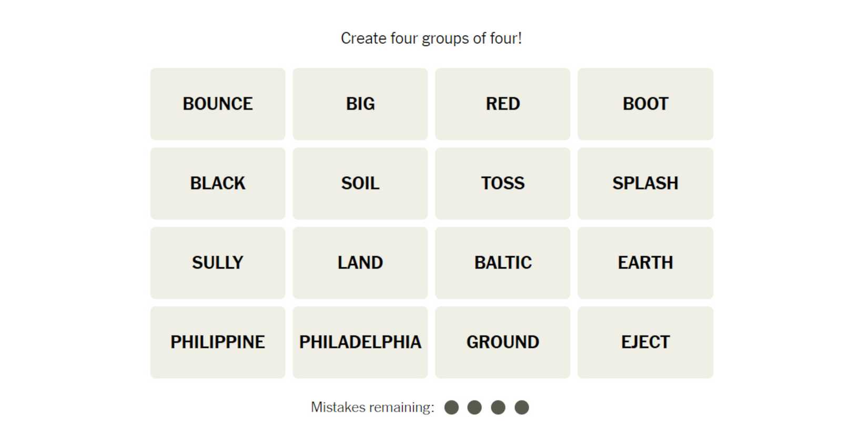Select the LAND tile

tap(360, 263)
